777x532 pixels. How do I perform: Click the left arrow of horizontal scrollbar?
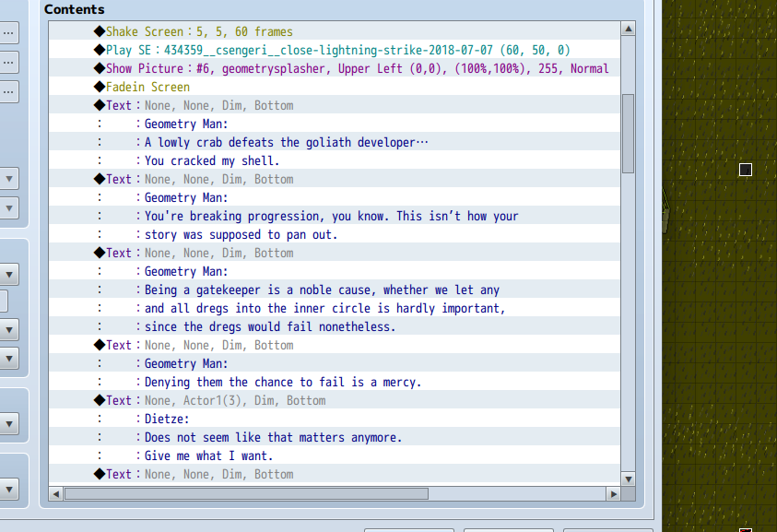pos(56,494)
